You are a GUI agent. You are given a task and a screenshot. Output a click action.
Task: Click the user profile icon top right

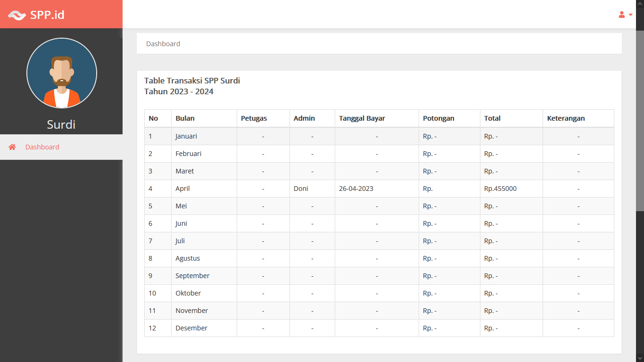622,15
